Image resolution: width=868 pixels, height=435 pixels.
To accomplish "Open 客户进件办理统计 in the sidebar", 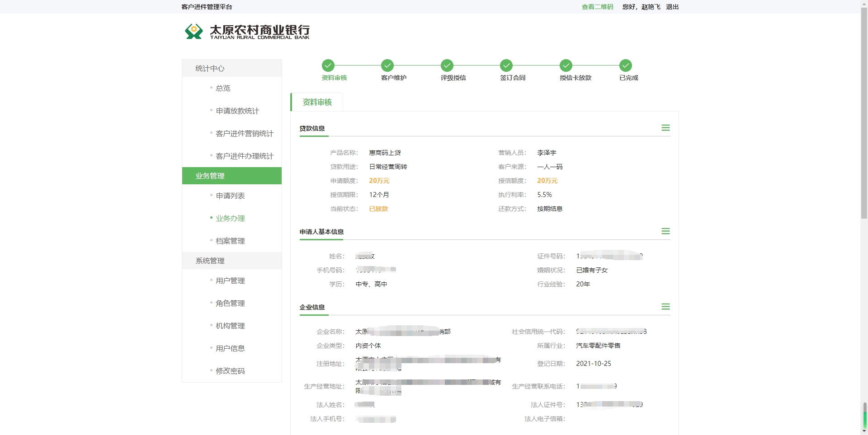I will (245, 156).
